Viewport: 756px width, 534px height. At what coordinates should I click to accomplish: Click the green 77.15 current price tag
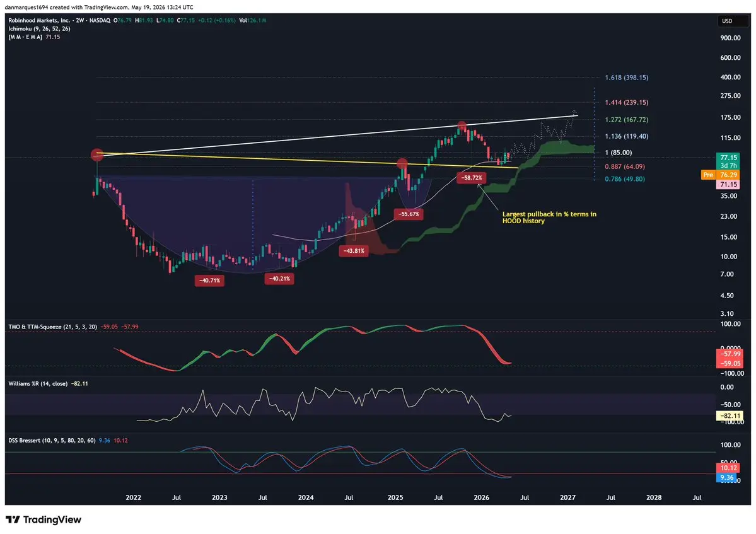[x=728, y=158]
